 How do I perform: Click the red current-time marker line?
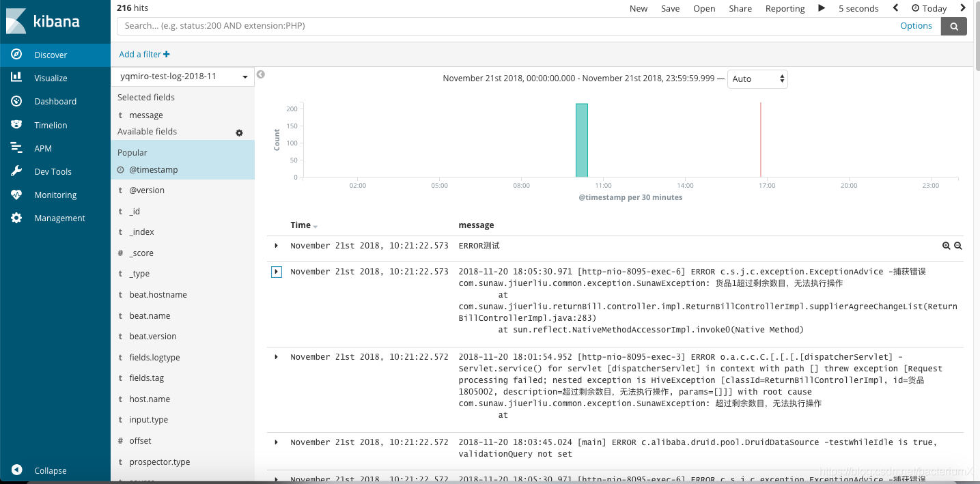(760, 140)
